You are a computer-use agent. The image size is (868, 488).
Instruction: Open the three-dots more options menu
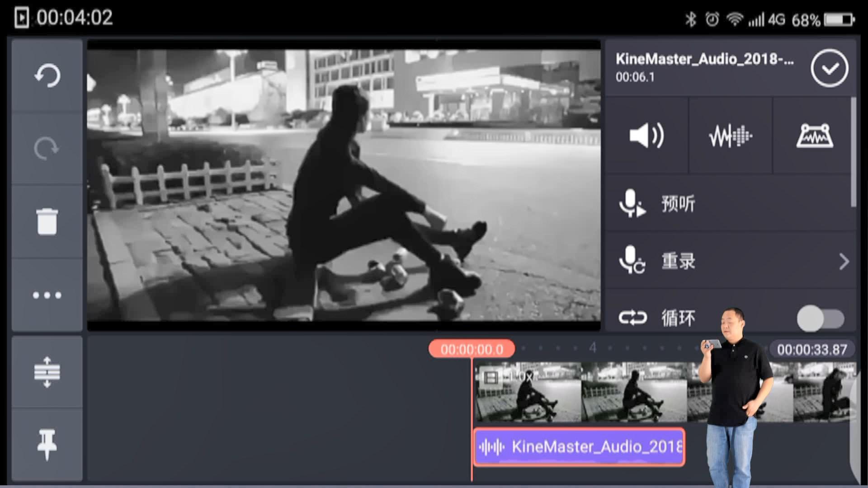pyautogui.click(x=47, y=295)
